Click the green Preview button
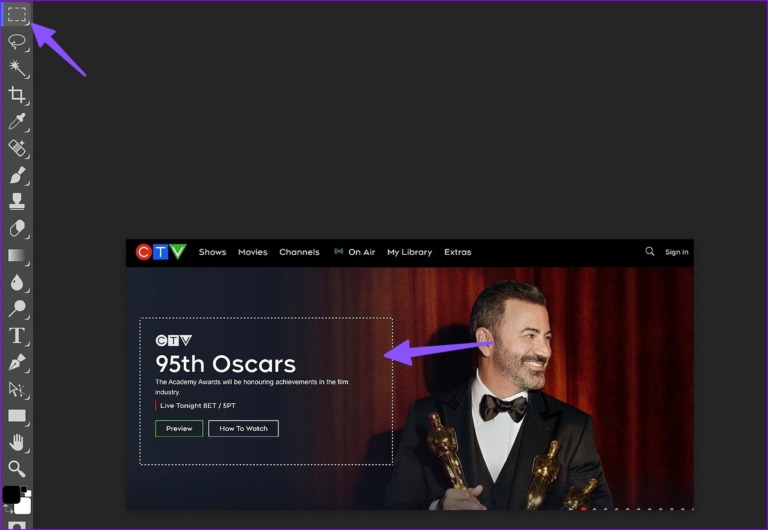Screen dimensions: 768x530 coord(179,428)
